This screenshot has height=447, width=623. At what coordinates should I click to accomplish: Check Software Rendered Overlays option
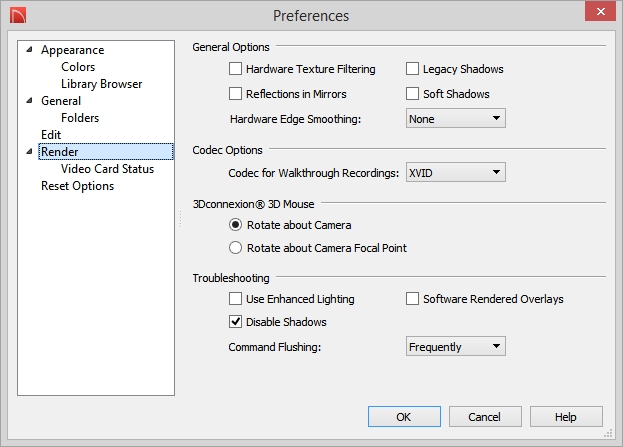coord(412,298)
